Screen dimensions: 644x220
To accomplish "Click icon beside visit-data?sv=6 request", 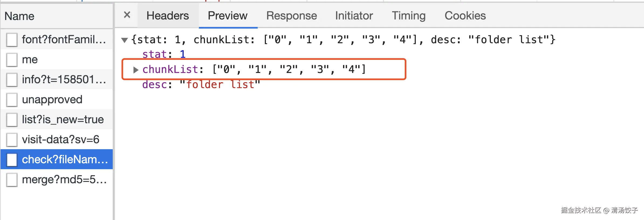I will 12,140.
